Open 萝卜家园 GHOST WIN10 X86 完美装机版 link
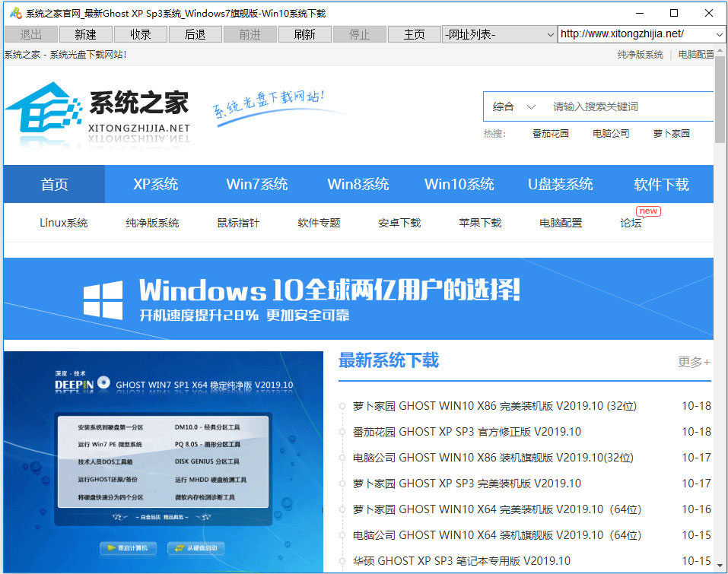This screenshot has height=574, width=728. (x=494, y=406)
